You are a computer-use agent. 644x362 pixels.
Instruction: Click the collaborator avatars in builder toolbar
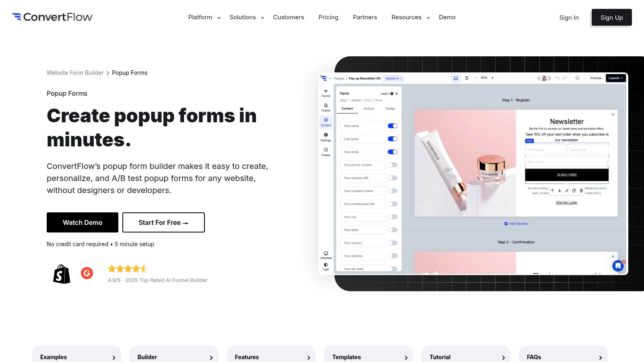pos(544,78)
